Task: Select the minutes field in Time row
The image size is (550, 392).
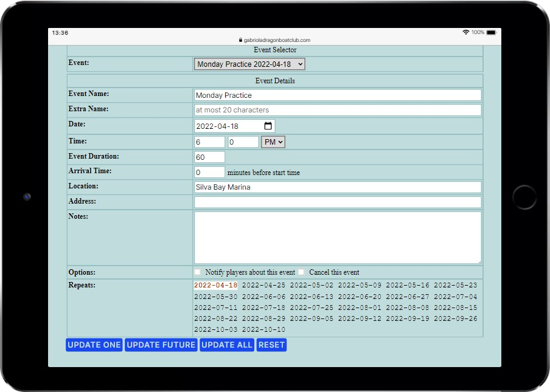Action: point(243,142)
